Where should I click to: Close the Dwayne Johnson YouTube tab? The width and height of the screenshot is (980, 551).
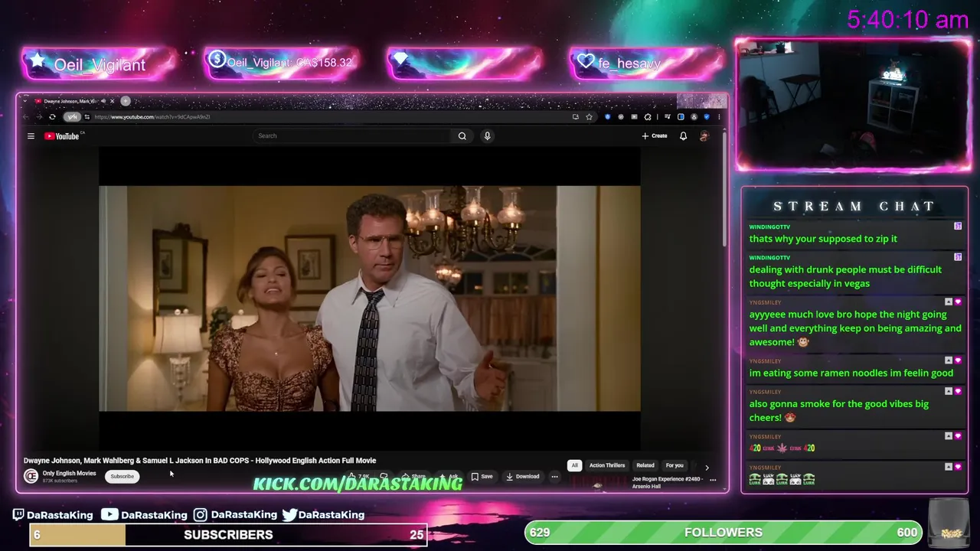click(112, 101)
